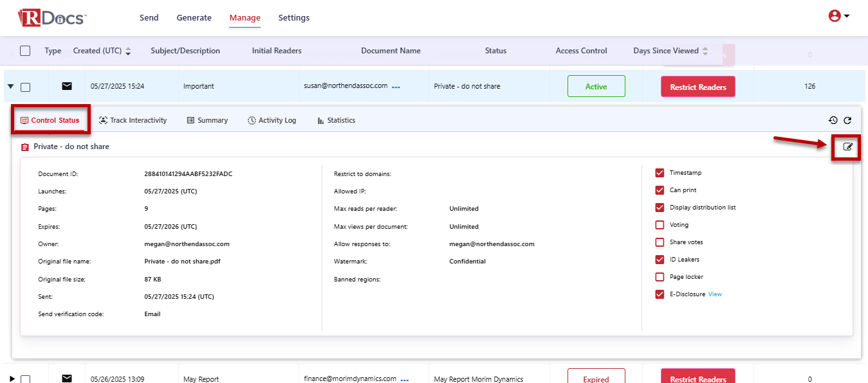Sort by Days Since Viewed column
868x383 pixels.
pyautogui.click(x=705, y=51)
